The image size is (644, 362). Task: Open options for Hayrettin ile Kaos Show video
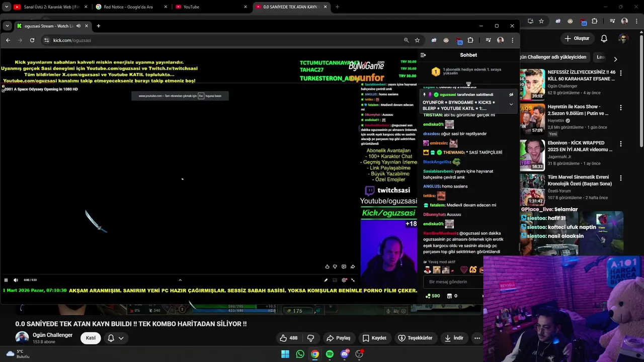click(x=621, y=108)
